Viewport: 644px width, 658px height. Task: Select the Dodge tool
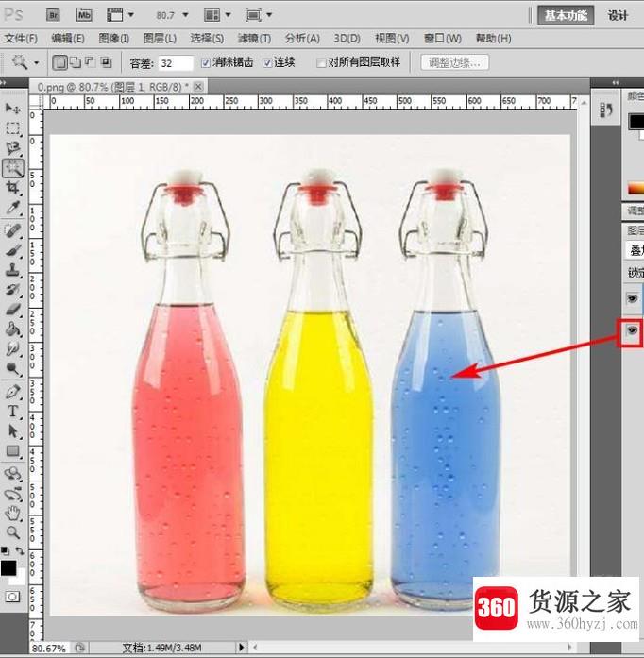[x=13, y=368]
